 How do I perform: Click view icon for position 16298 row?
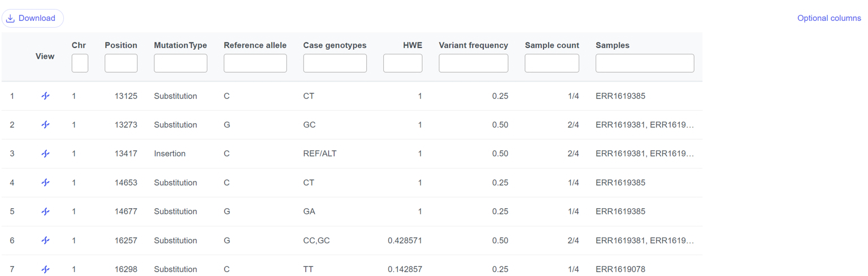click(x=45, y=269)
